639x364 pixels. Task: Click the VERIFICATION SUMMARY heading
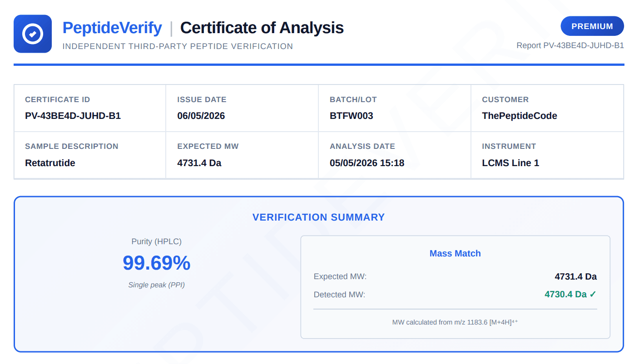click(x=319, y=217)
